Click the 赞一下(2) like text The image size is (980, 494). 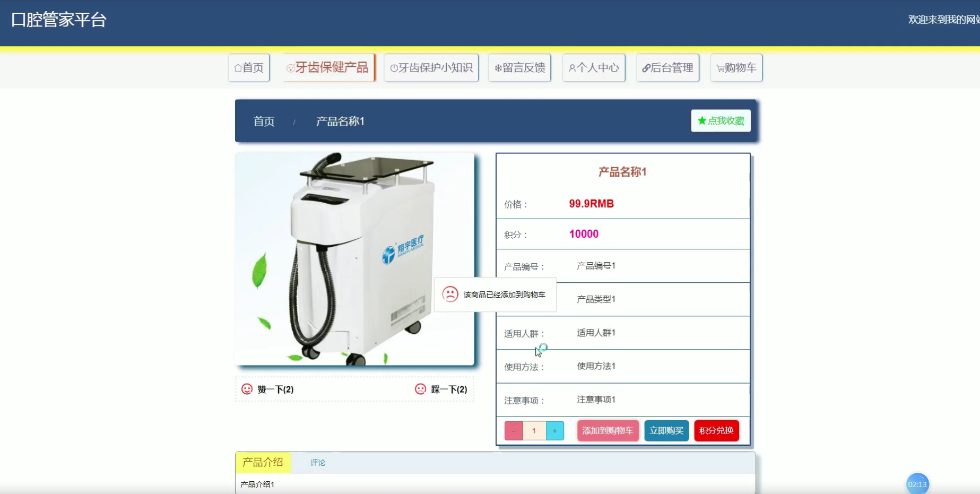tap(275, 389)
